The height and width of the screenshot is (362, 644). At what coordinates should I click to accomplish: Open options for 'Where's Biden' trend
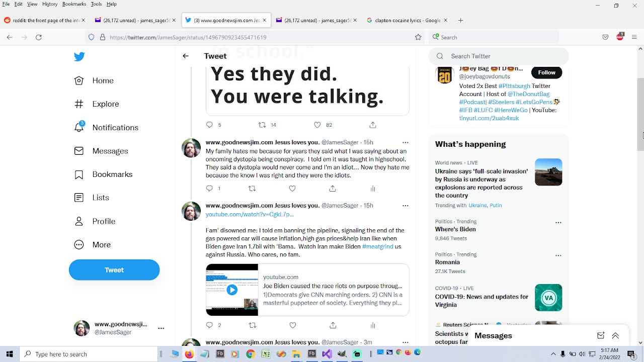[558, 222]
